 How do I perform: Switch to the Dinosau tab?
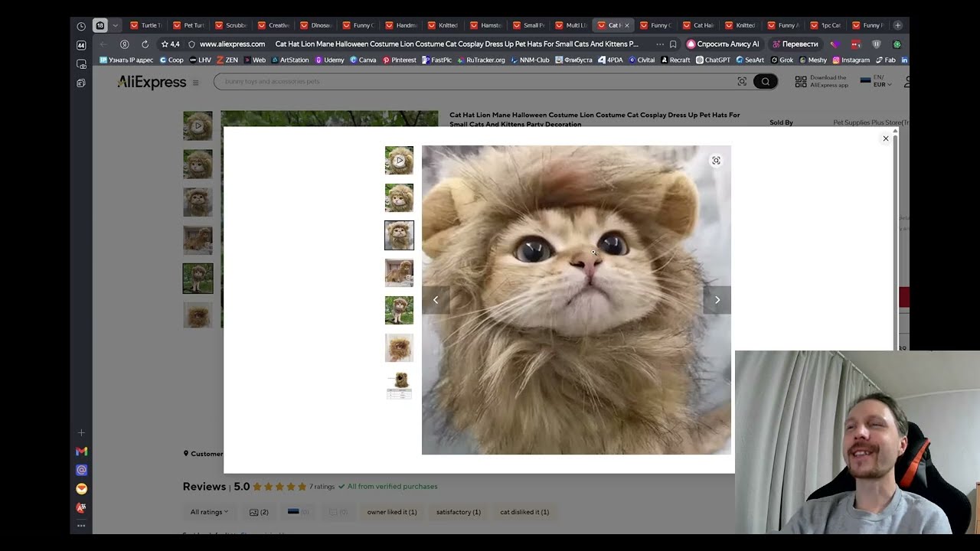[316, 25]
